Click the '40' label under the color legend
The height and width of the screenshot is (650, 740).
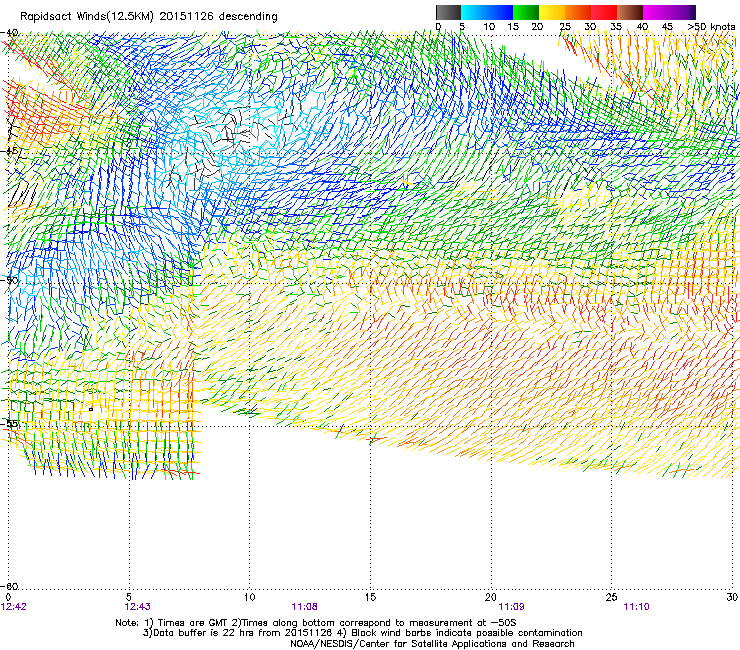coord(642,27)
